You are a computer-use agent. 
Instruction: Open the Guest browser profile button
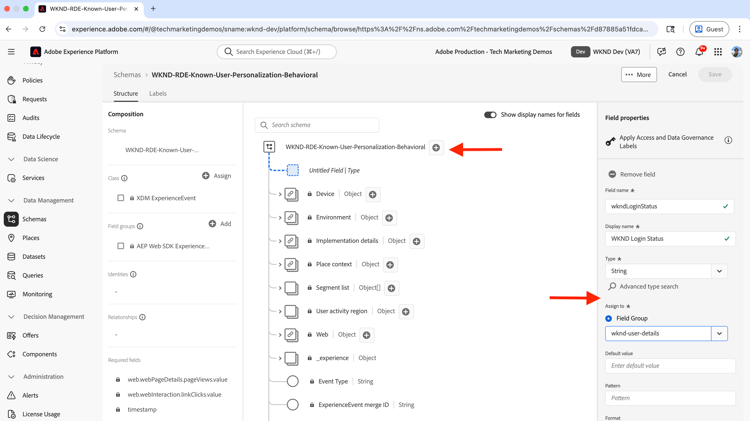coord(709,29)
